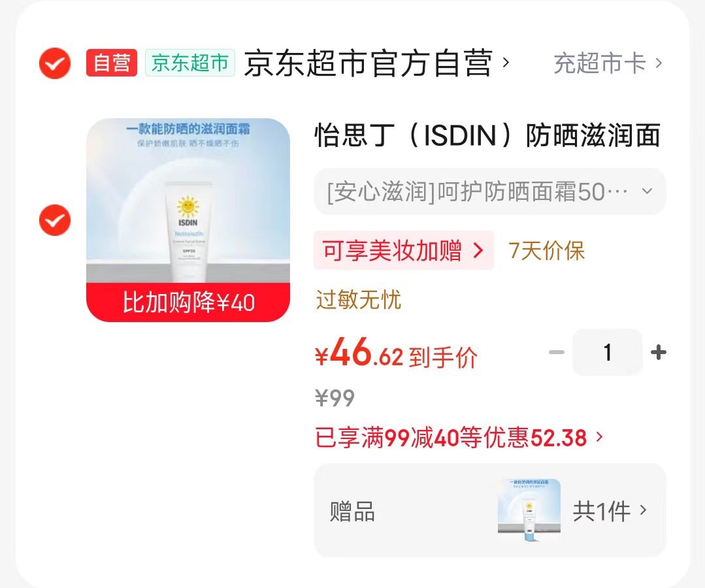705x588 pixels.
Task: Tap the 过敏无忧 service label
Action: 358,300
